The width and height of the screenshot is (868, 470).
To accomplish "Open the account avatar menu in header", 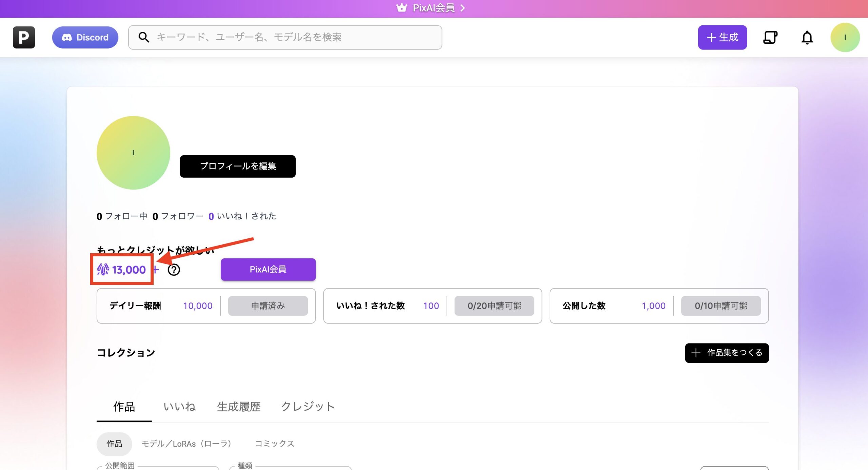I will (x=845, y=37).
